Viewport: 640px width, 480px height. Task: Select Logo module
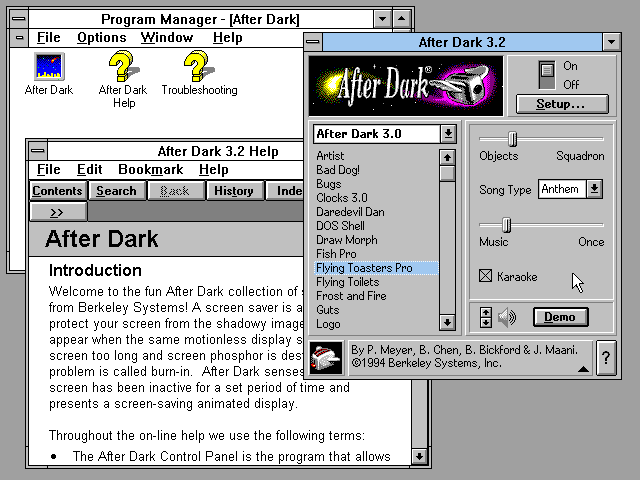376,324
